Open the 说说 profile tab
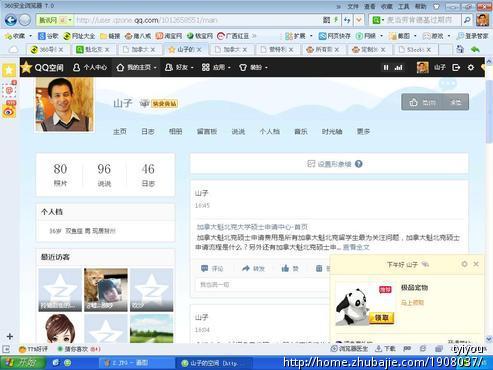 pyautogui.click(x=238, y=132)
